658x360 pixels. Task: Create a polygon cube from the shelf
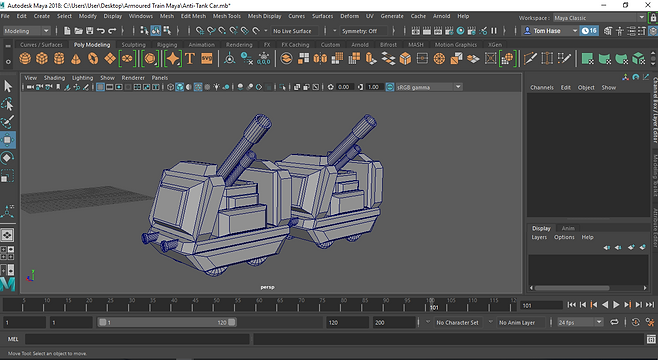[x=42, y=59]
